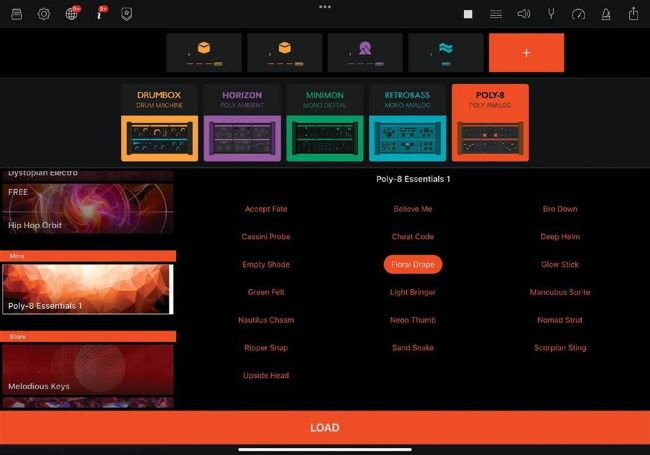
Task: Open the tempo gauge icon
Action: coord(578,14)
